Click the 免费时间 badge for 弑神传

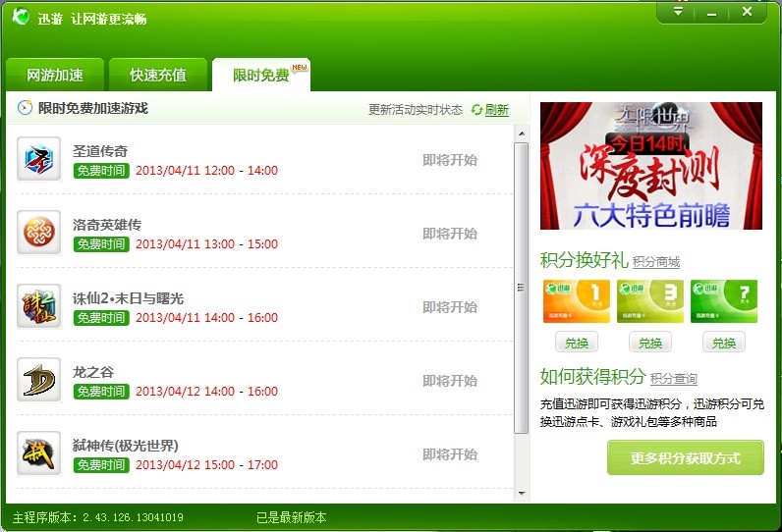(x=101, y=464)
